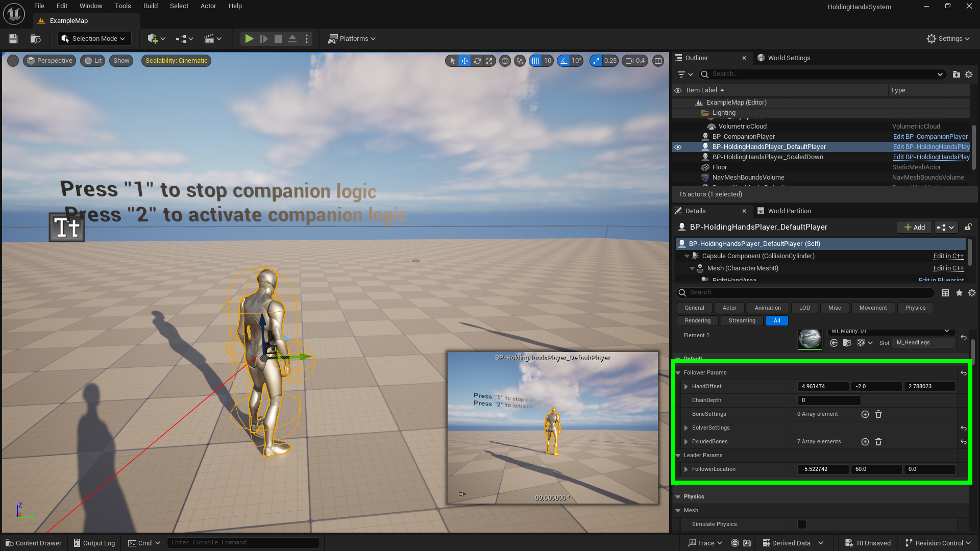Toggle visibility of BP-HoldingHandsPlayer_DefaultPlayer
Screen dimensions: 980x551
click(x=678, y=147)
